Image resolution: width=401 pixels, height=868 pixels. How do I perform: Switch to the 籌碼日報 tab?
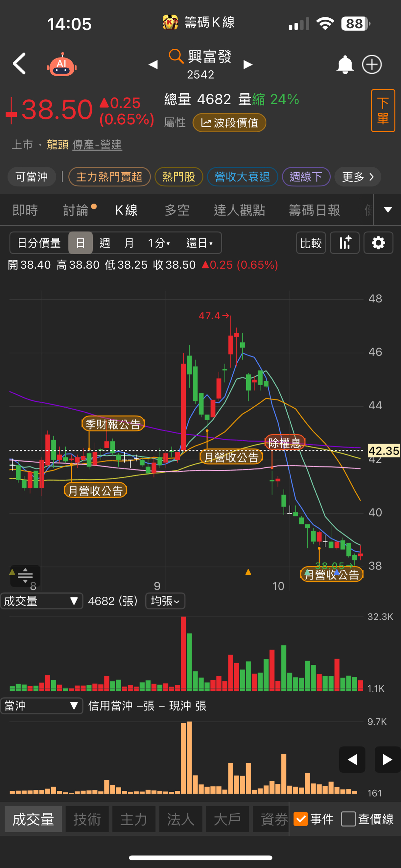[315, 210]
